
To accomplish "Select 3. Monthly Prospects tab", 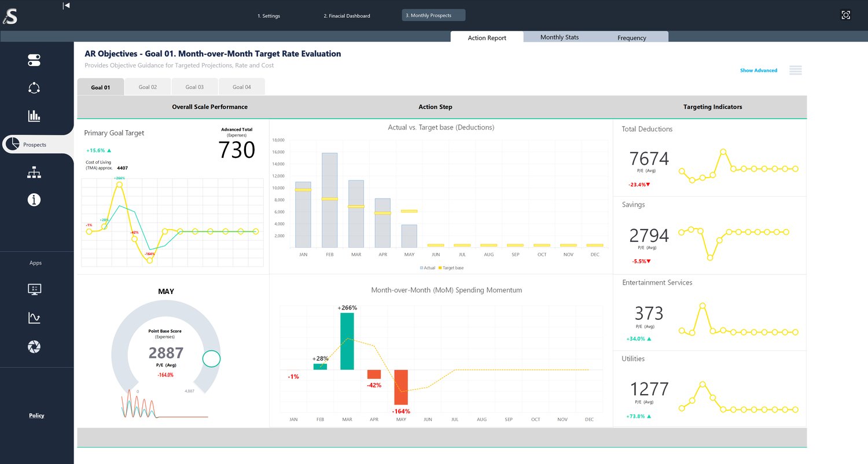I will coord(433,15).
